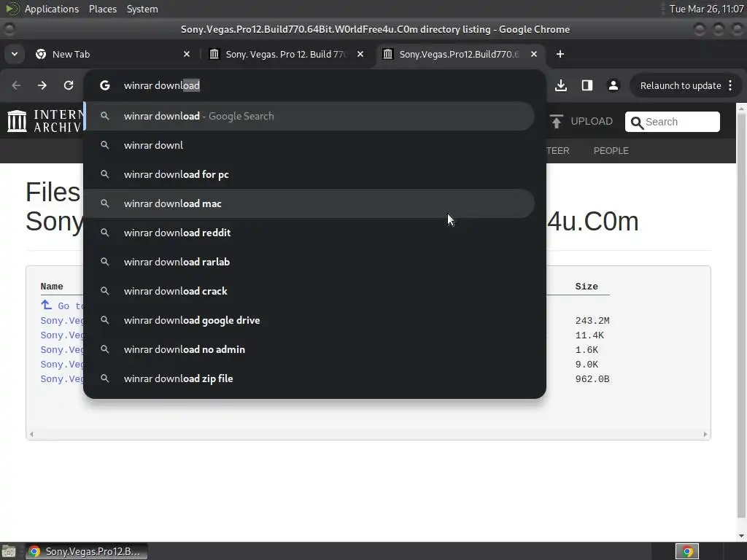The width and height of the screenshot is (747, 560).
Task: Choose 'winrar download reddit' suggestion
Action: coord(309,233)
